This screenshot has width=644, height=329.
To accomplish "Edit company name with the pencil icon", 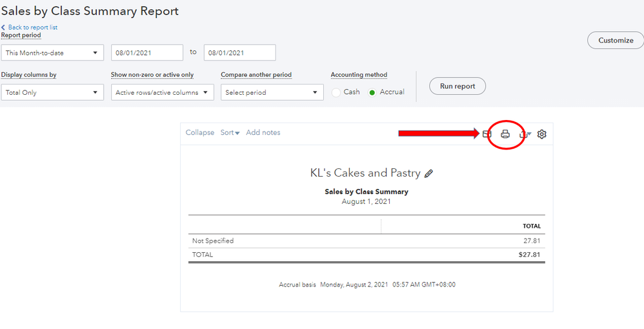I will [429, 174].
